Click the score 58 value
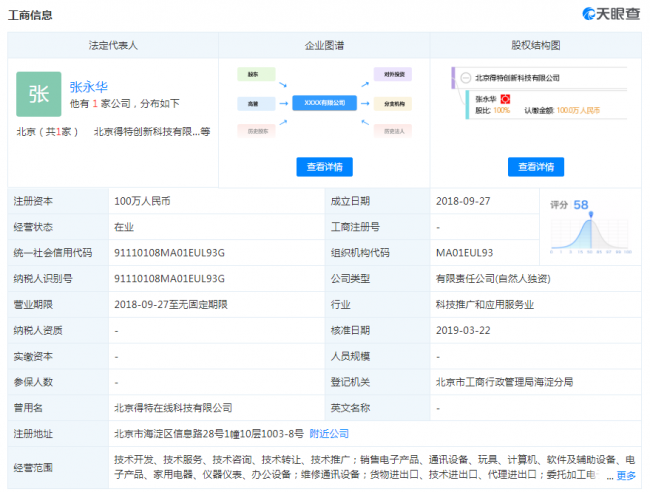The width and height of the screenshot is (650, 492). click(580, 205)
